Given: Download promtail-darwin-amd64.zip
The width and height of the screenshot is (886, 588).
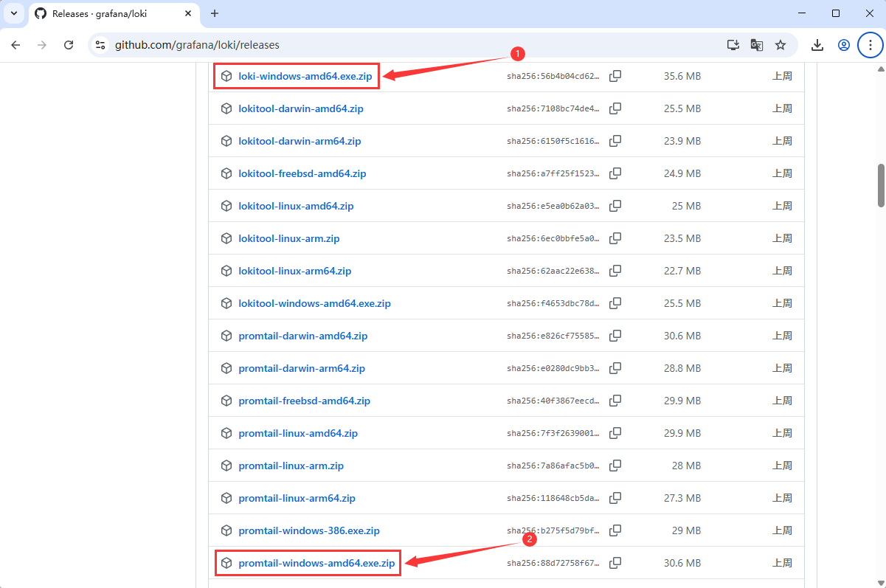Looking at the screenshot, I should [x=303, y=336].
